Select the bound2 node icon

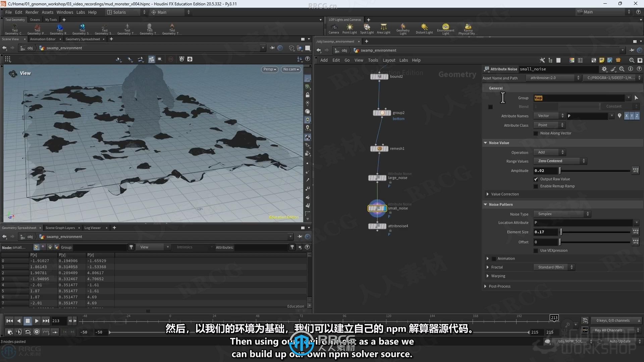tap(379, 76)
